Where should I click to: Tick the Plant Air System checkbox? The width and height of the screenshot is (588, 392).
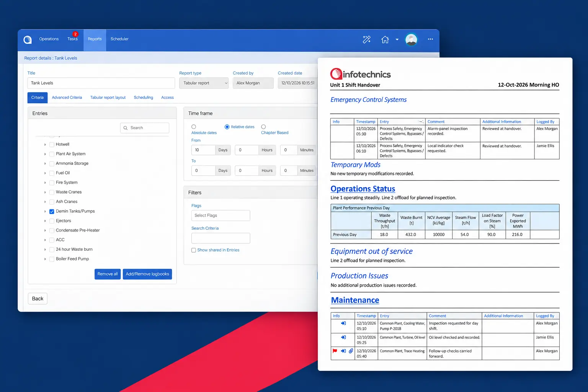(x=52, y=154)
